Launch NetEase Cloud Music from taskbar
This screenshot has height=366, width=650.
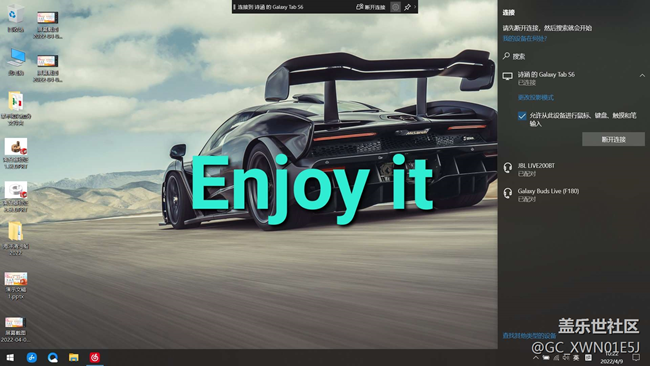coord(95,357)
